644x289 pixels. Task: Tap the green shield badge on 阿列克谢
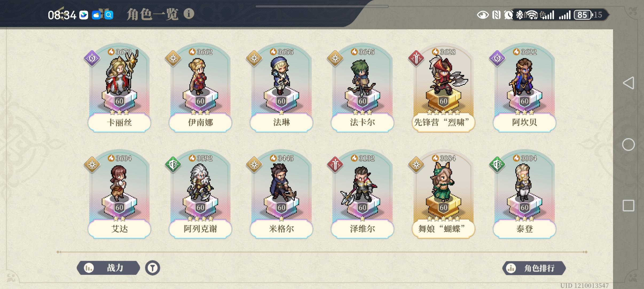[173, 165]
